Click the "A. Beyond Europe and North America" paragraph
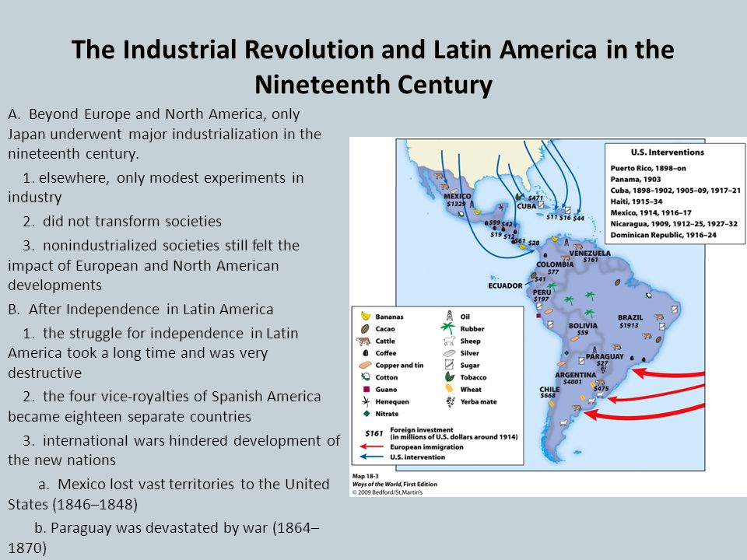This screenshot has width=747, height=560. point(164,134)
